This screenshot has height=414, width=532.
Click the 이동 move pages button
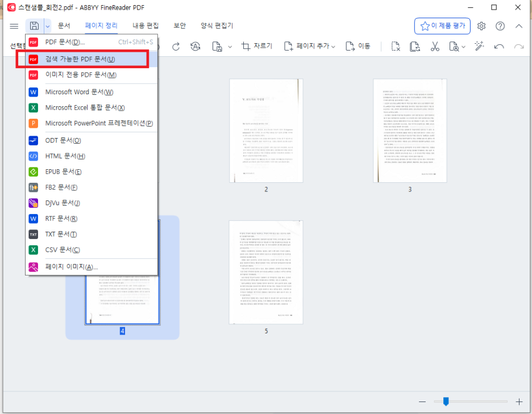pyautogui.click(x=358, y=46)
